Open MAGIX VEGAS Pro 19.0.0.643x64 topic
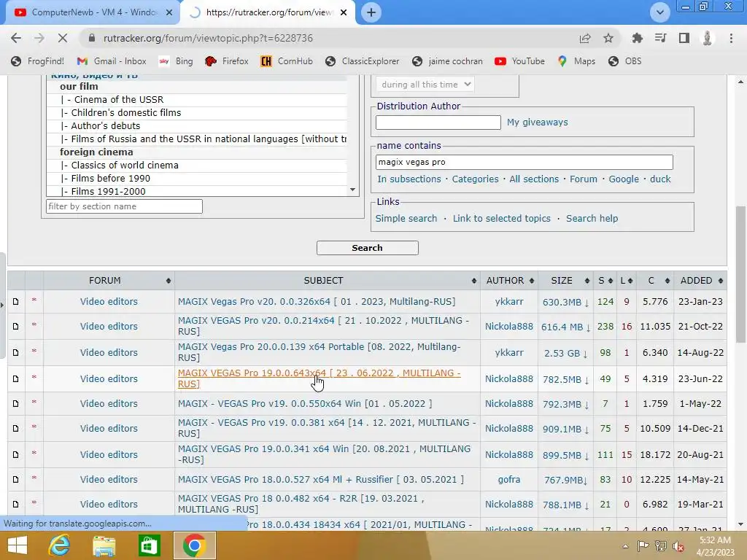The width and height of the screenshot is (747, 560). point(320,378)
